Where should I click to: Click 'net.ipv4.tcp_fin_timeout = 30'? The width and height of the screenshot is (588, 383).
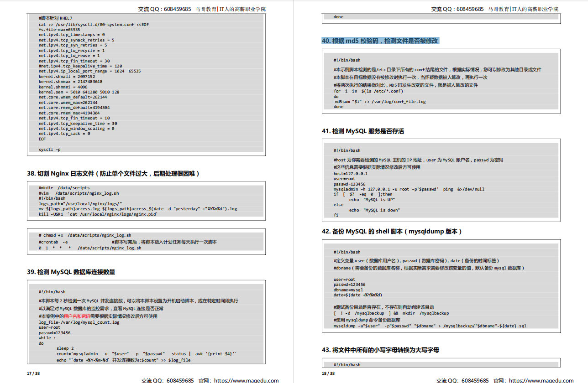pyautogui.click(x=74, y=61)
